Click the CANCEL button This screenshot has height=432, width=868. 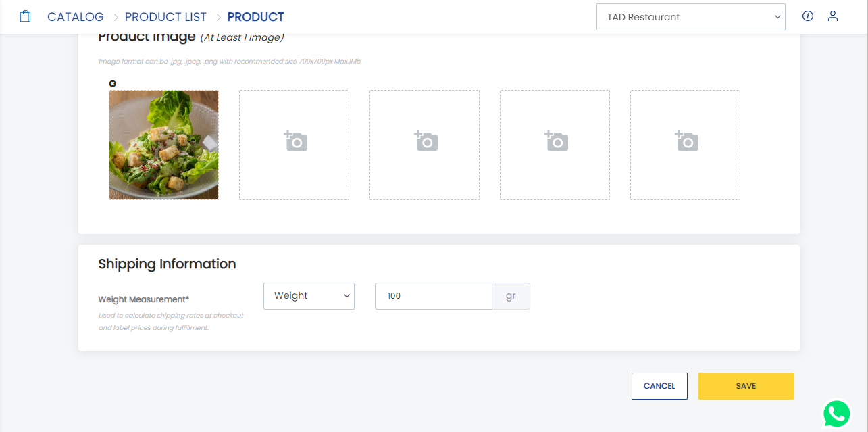pyautogui.click(x=659, y=386)
